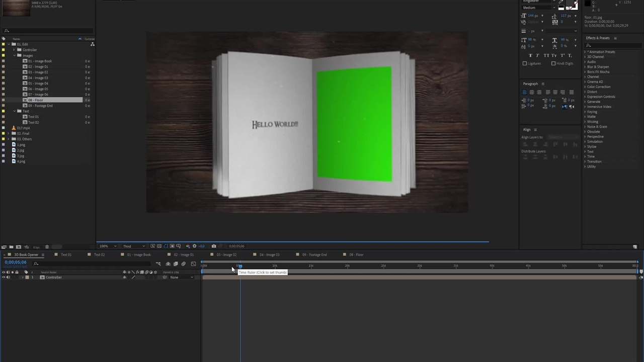Open the 100% magnification dropdown

(108, 246)
